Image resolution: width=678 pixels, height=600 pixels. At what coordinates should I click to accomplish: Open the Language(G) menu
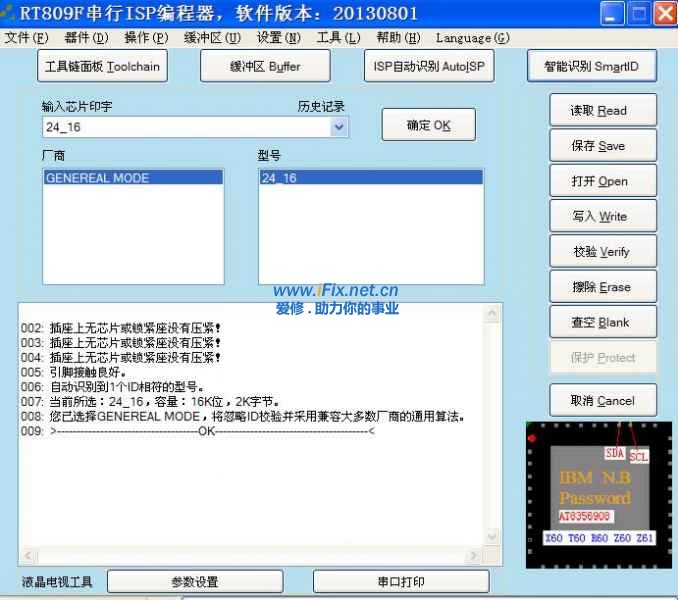click(x=473, y=38)
